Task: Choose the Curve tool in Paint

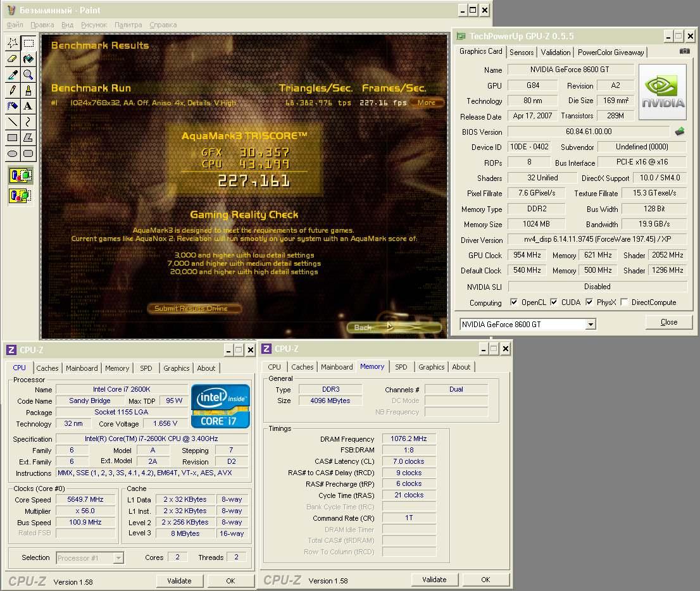Action: click(28, 121)
